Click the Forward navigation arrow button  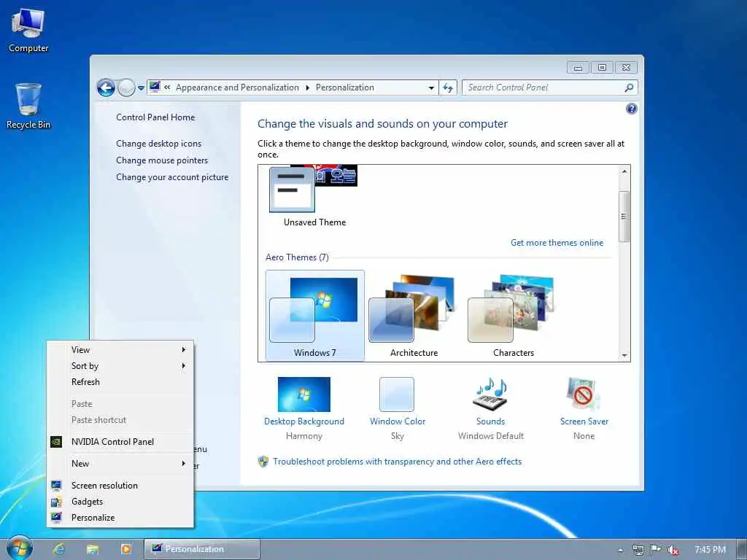(x=125, y=87)
